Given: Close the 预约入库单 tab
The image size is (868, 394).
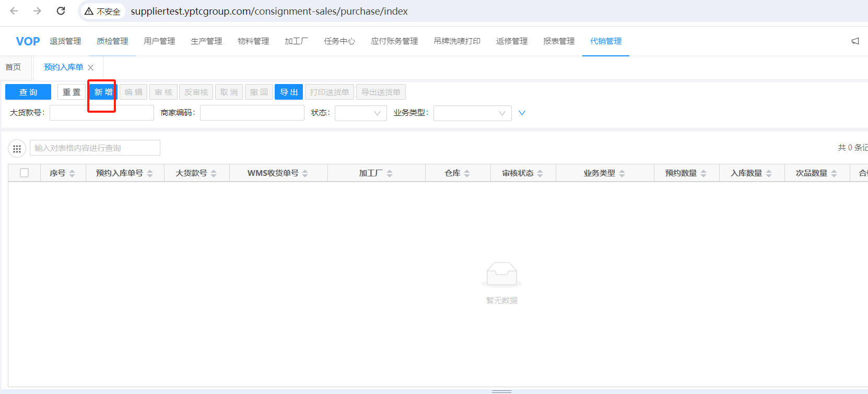Looking at the screenshot, I should coord(91,67).
